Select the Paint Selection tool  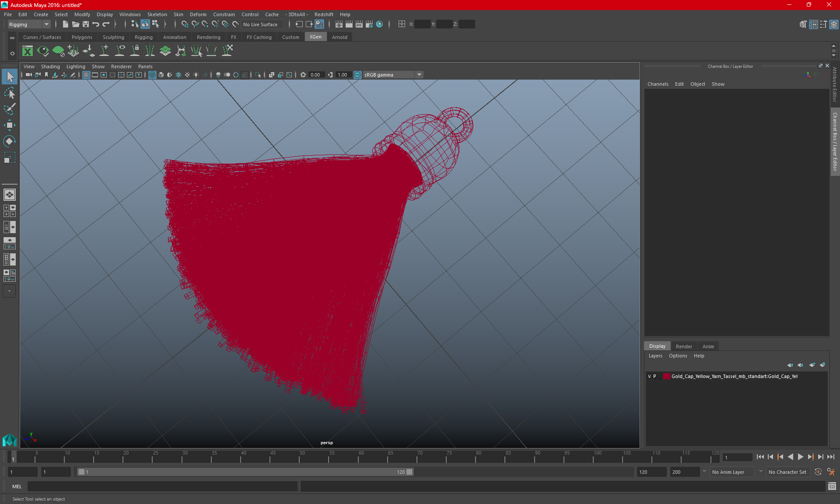click(9, 109)
